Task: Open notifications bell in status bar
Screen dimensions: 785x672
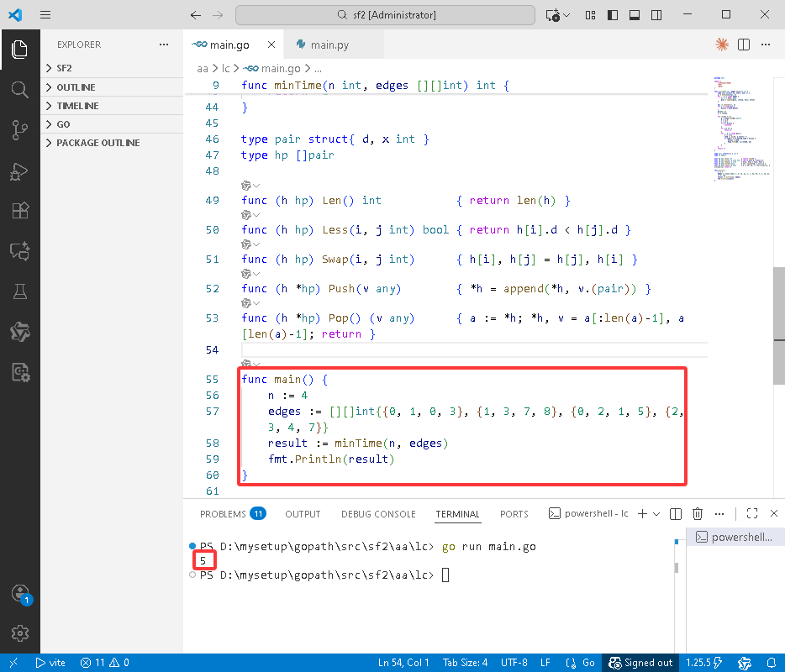Action: click(x=772, y=663)
